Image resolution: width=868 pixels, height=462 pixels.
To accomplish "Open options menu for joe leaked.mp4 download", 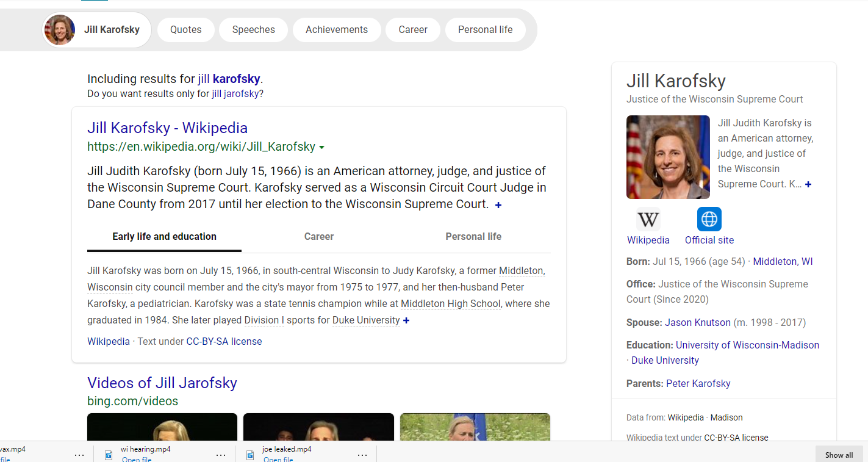I will pyautogui.click(x=362, y=455).
